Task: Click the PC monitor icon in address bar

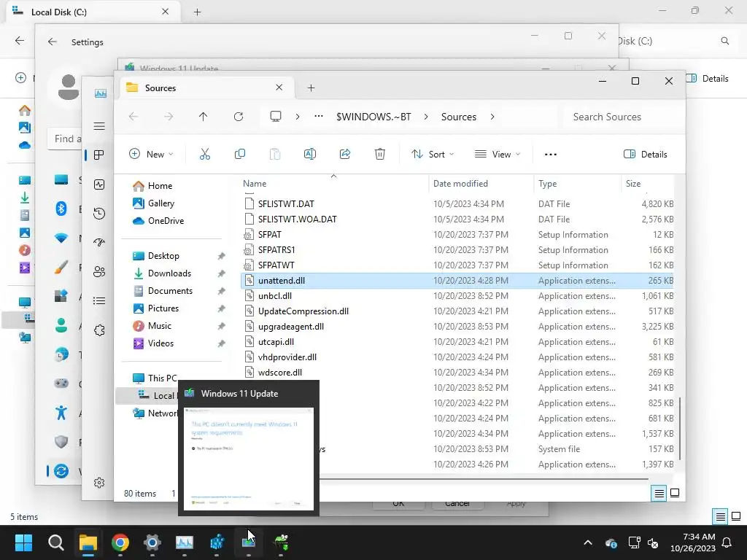Action: pyautogui.click(x=275, y=117)
